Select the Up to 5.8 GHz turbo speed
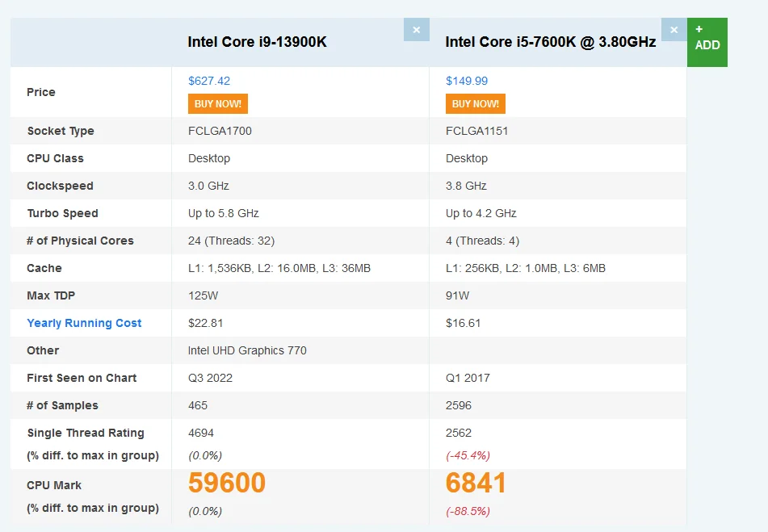This screenshot has height=532, width=768. [x=224, y=213]
